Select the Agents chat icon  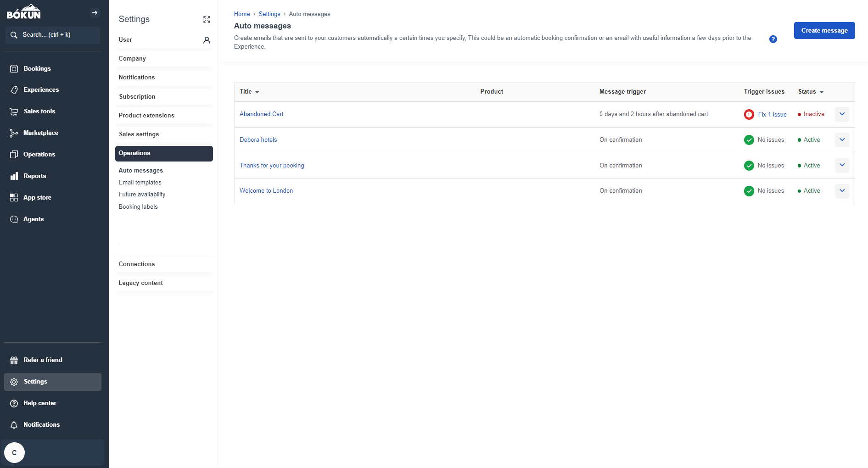(x=14, y=219)
